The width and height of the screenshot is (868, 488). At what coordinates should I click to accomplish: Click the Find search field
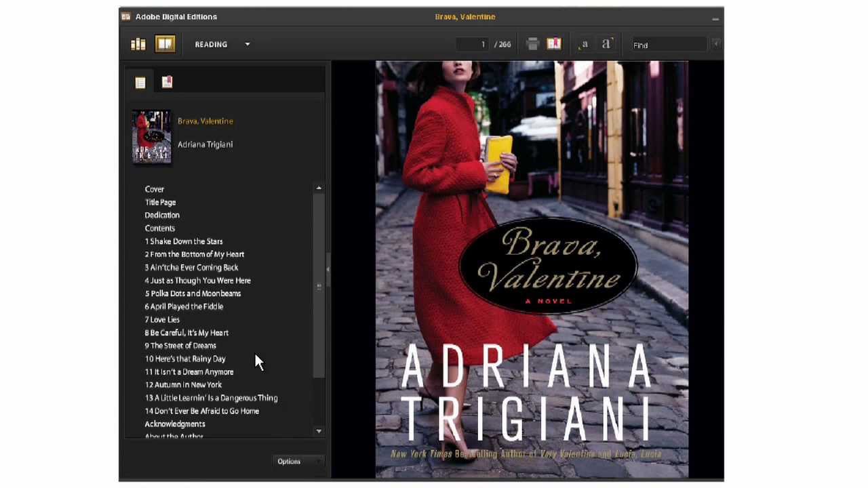click(669, 45)
